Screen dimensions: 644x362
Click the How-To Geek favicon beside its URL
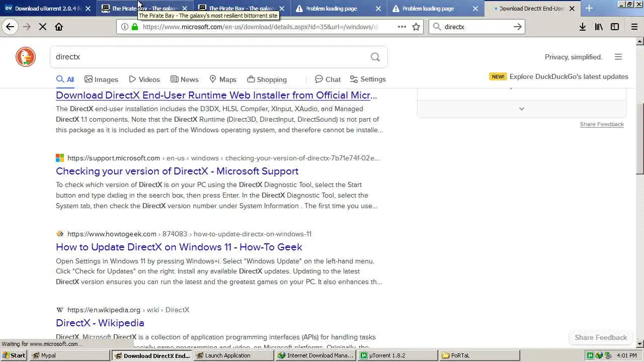click(60, 234)
